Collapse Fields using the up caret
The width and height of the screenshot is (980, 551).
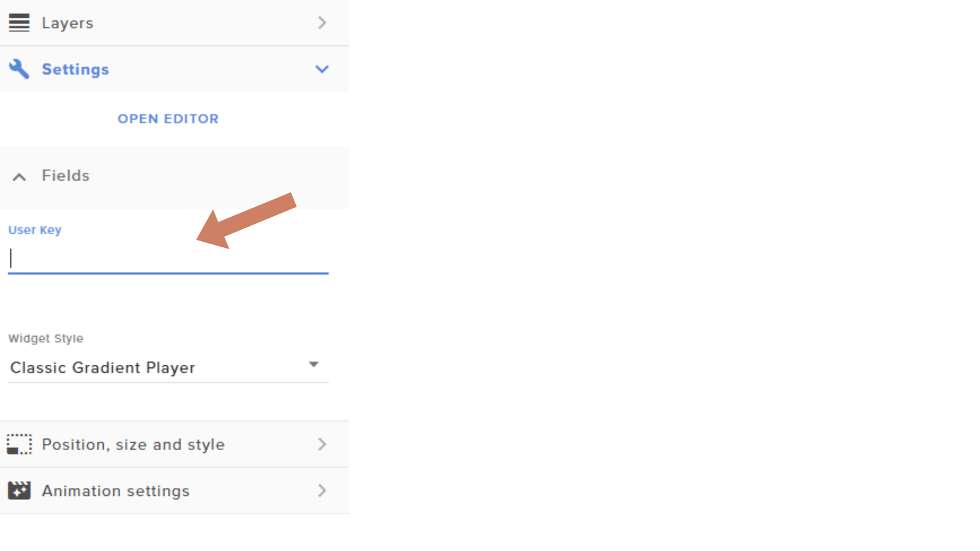(19, 177)
